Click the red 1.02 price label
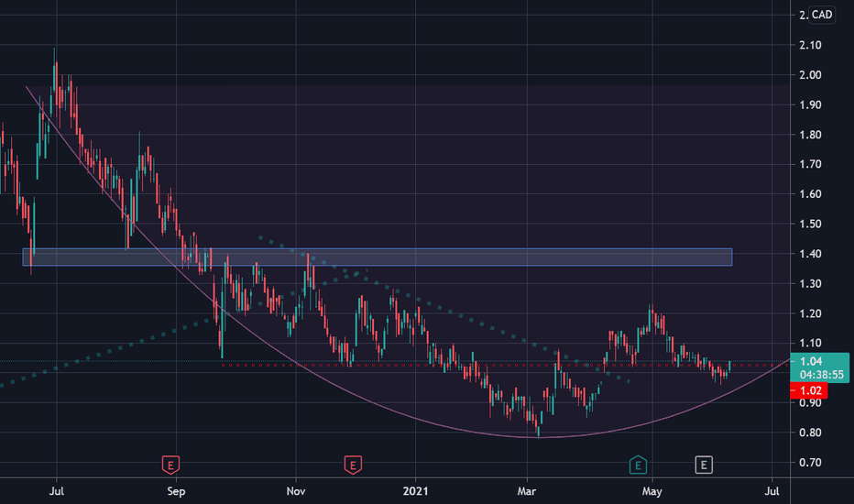The height and width of the screenshot is (504, 854). [x=811, y=390]
